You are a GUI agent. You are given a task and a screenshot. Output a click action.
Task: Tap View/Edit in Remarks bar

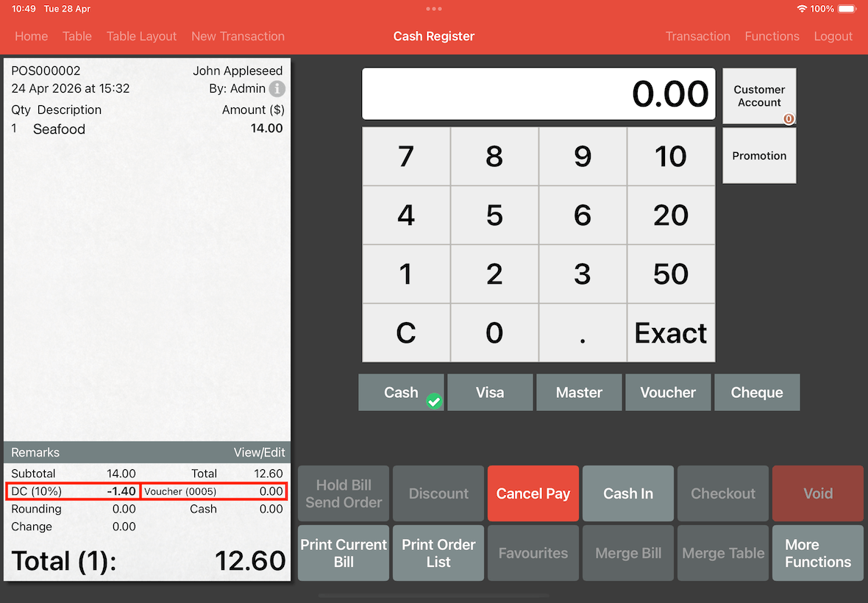(x=259, y=452)
